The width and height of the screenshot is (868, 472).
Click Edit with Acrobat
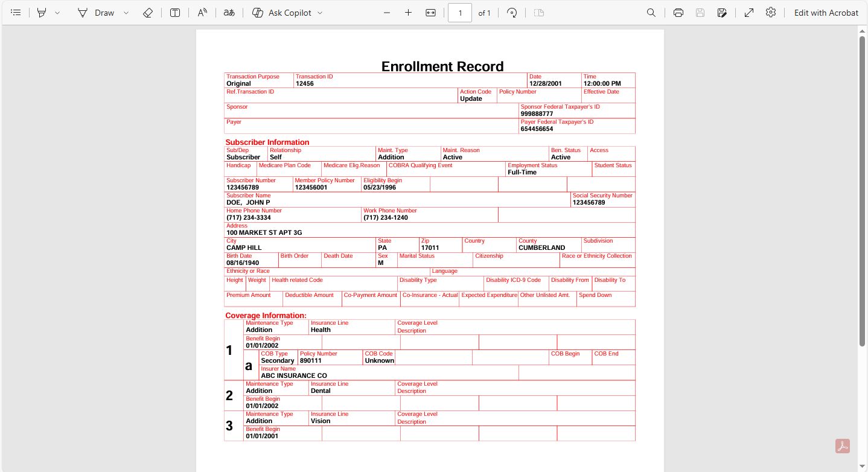click(826, 13)
